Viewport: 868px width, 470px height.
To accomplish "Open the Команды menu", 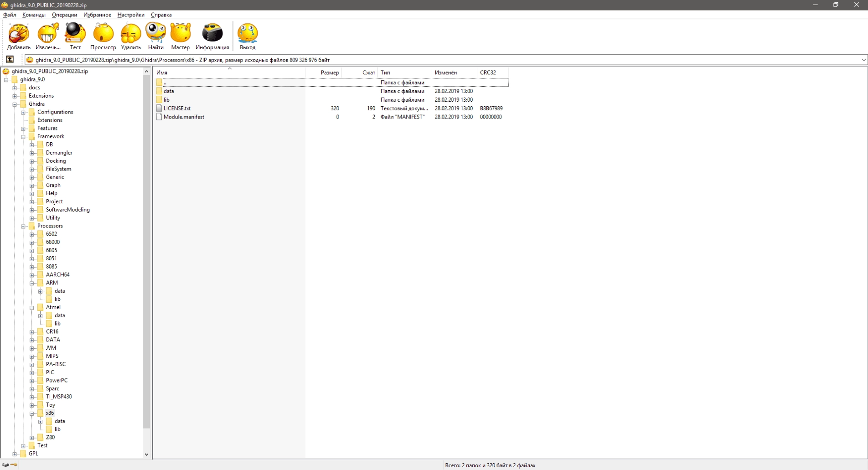I will 34,15.
